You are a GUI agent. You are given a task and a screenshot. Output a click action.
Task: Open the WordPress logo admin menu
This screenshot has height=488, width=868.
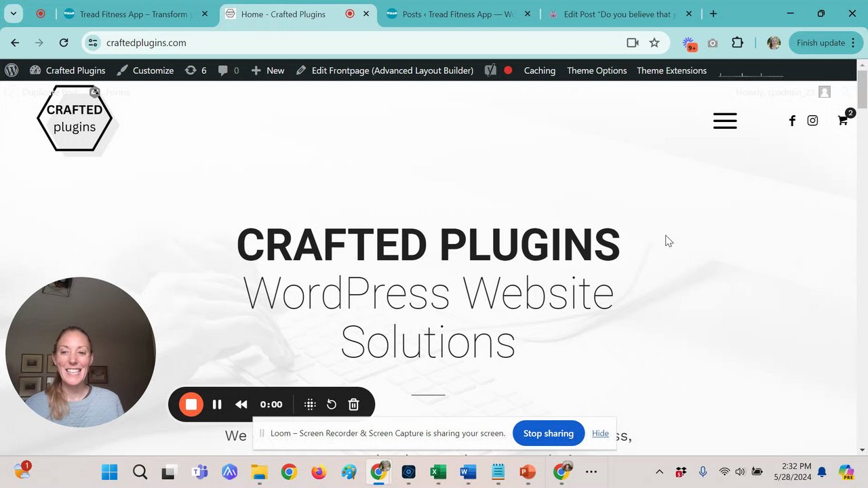click(x=12, y=70)
